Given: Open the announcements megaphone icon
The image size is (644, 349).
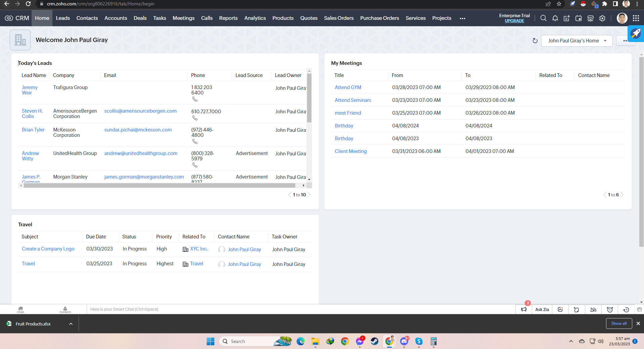Looking at the screenshot, I should 524,309.
